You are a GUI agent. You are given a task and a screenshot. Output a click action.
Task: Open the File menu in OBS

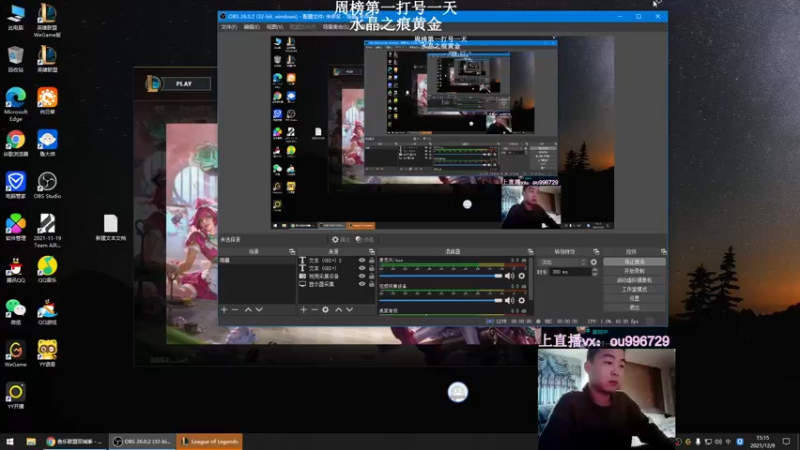[229, 27]
